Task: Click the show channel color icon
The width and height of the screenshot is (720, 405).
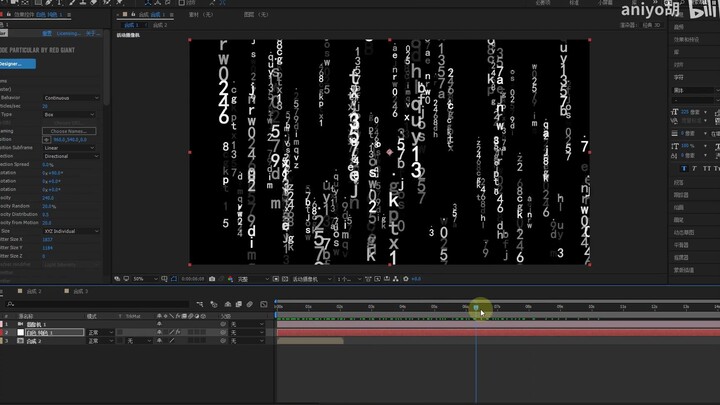Action: pyautogui.click(x=230, y=279)
